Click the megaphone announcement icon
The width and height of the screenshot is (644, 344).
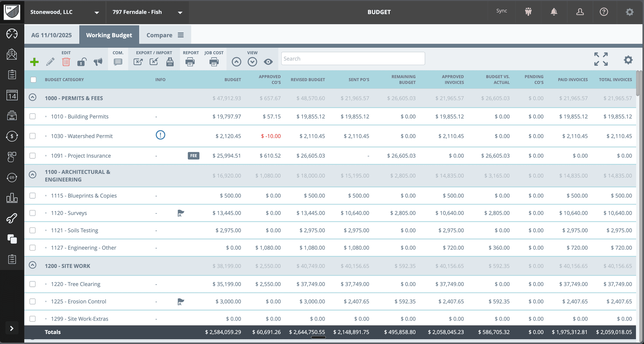click(98, 62)
